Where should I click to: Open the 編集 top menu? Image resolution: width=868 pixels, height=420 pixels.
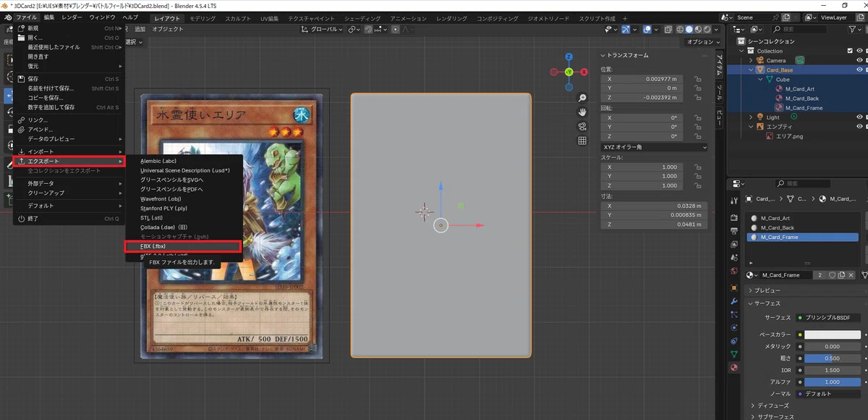tap(48, 17)
